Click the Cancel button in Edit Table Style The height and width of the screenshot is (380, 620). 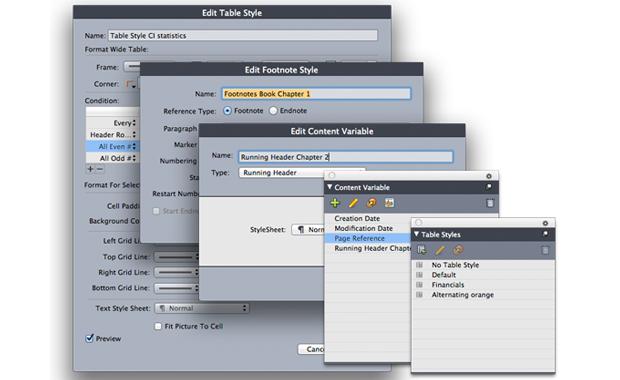click(x=311, y=349)
